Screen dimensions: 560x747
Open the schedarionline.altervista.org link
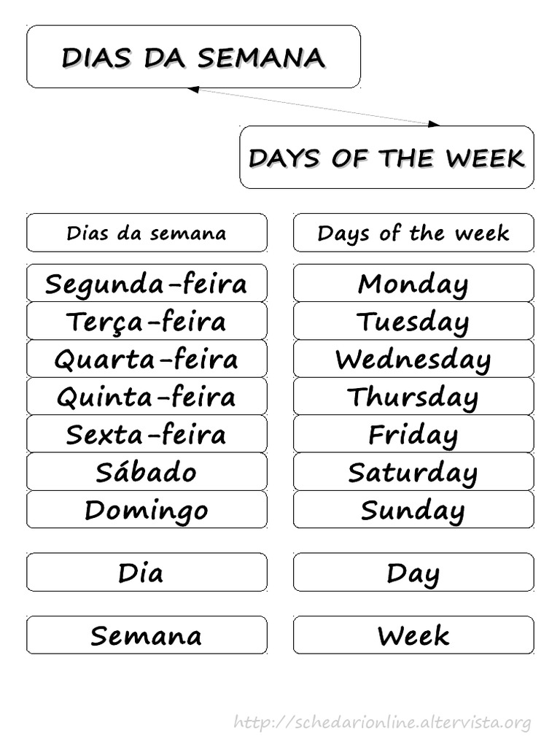coord(382,722)
